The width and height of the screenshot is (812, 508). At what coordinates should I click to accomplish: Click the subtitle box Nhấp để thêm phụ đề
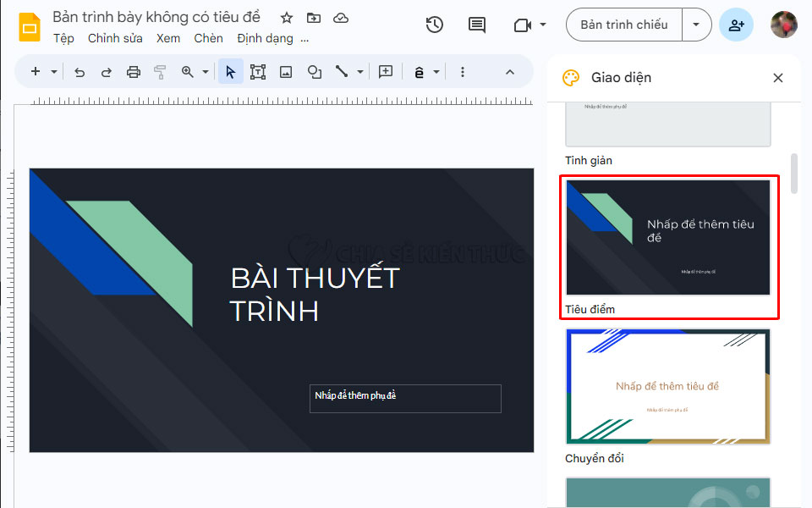pyautogui.click(x=405, y=399)
